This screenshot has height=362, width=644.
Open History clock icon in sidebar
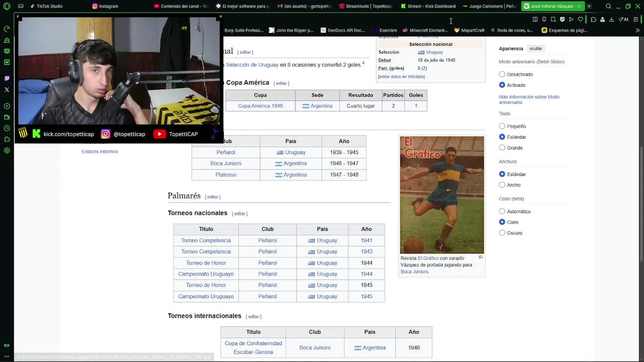[7, 128]
